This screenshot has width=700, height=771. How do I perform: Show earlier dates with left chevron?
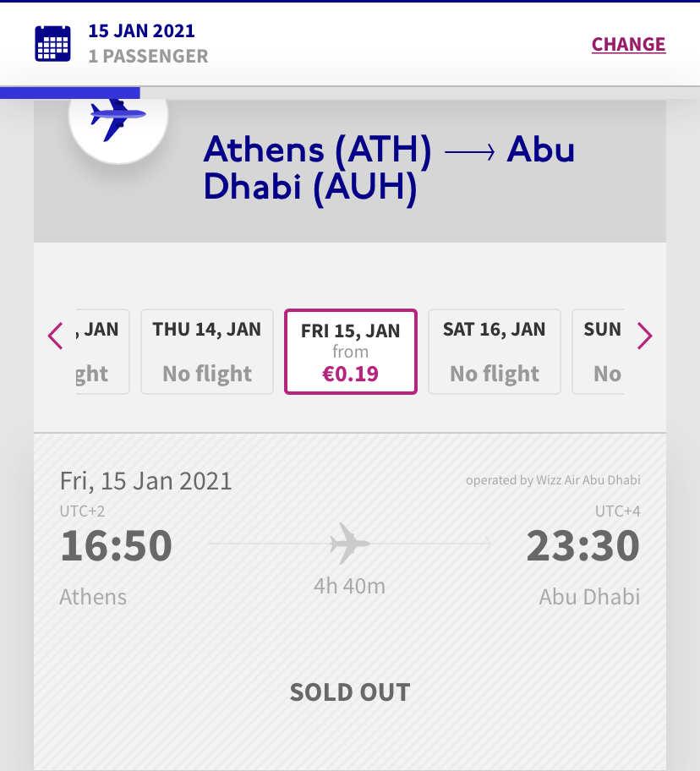pyautogui.click(x=56, y=336)
